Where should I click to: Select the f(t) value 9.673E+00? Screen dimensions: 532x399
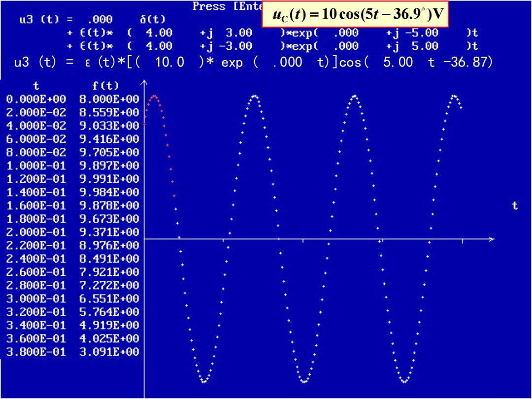(x=109, y=219)
